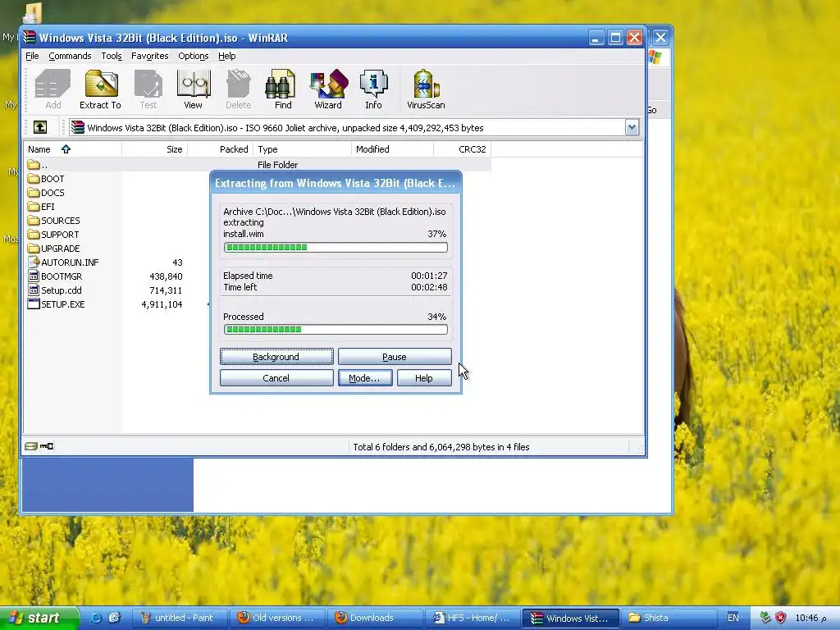Open the View tool in the toolbar
Viewport: 840px width, 630px height.
pyautogui.click(x=193, y=89)
